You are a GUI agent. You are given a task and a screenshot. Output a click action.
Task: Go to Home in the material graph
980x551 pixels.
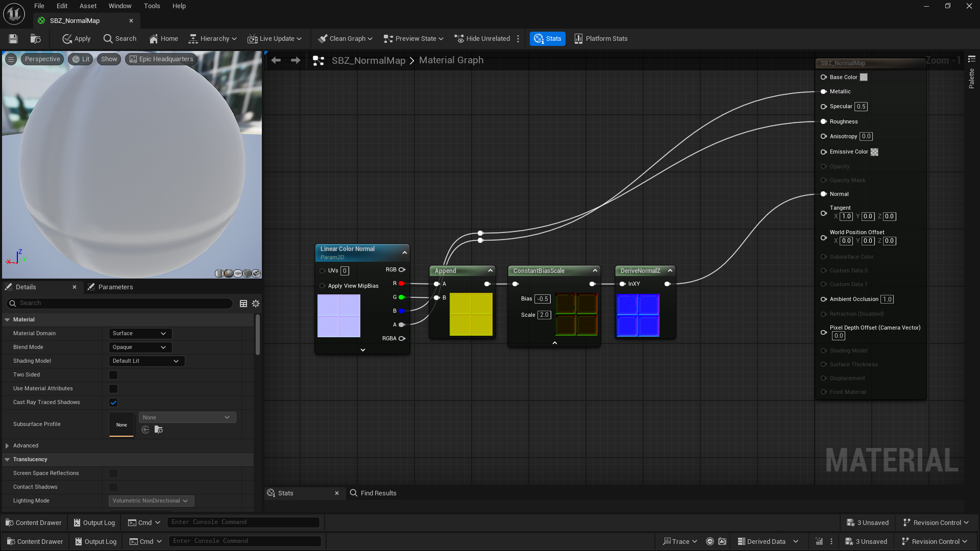pyautogui.click(x=163, y=39)
